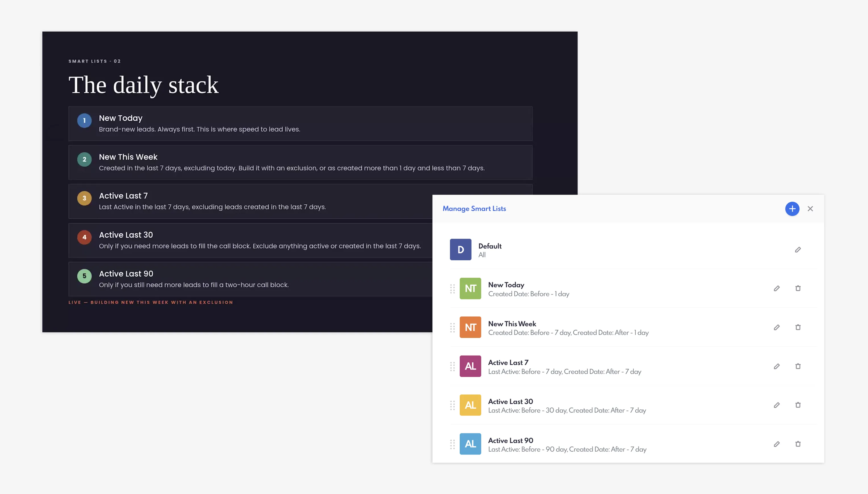
Task: Edit the Active Last 7 smart list
Action: pyautogui.click(x=776, y=366)
